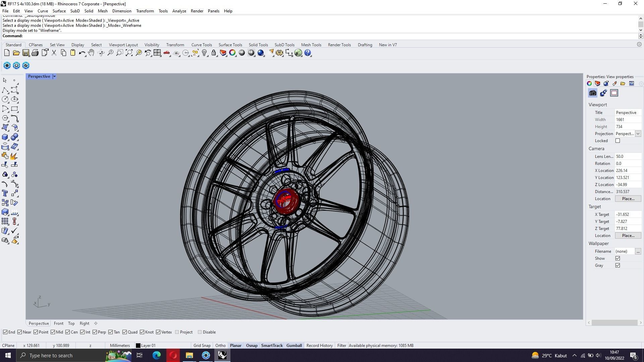Click the camera View properties icon
This screenshot has height=362, width=644.
tap(593, 93)
